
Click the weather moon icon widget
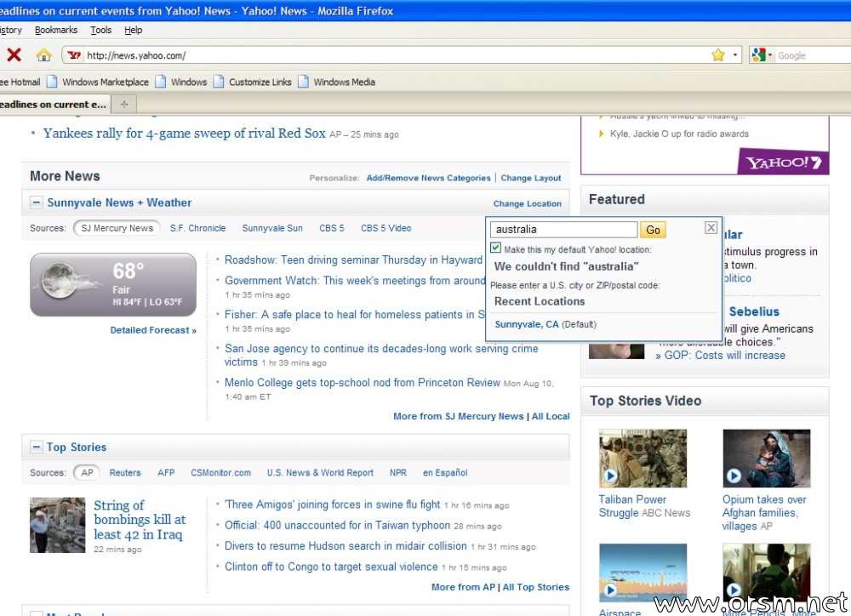(60, 280)
